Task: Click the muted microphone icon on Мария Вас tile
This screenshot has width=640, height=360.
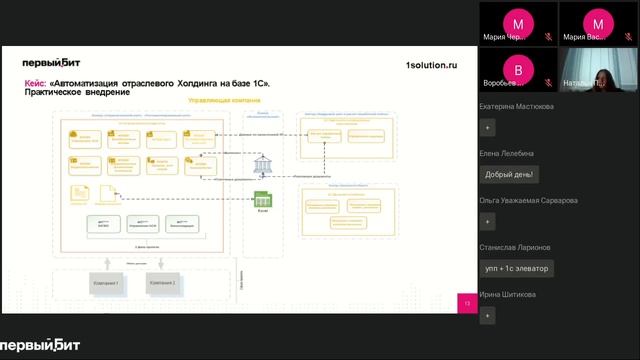Action: (x=628, y=37)
